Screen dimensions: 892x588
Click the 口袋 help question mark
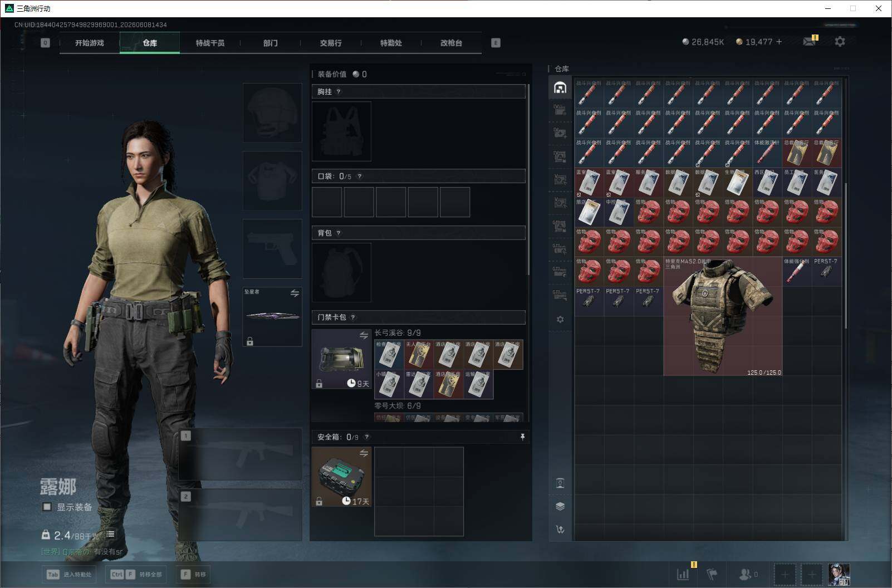(360, 177)
